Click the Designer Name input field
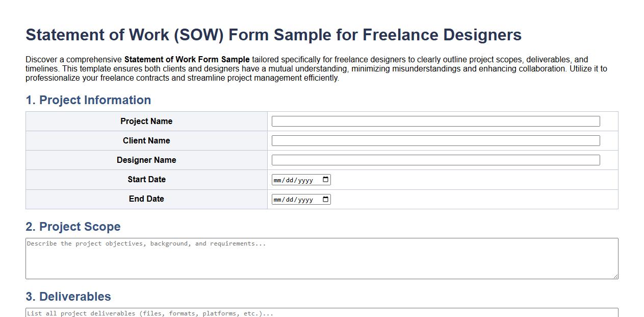The height and width of the screenshot is (317, 644). click(435, 160)
